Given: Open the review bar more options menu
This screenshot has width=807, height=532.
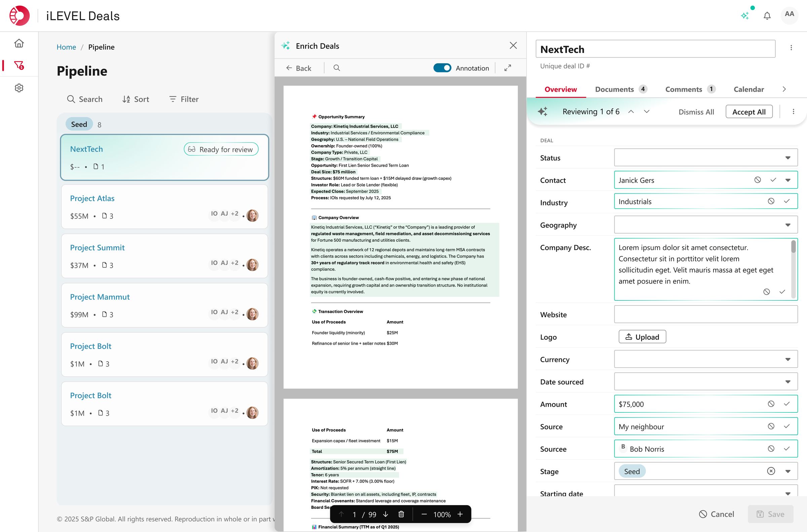Looking at the screenshot, I should 794,112.
